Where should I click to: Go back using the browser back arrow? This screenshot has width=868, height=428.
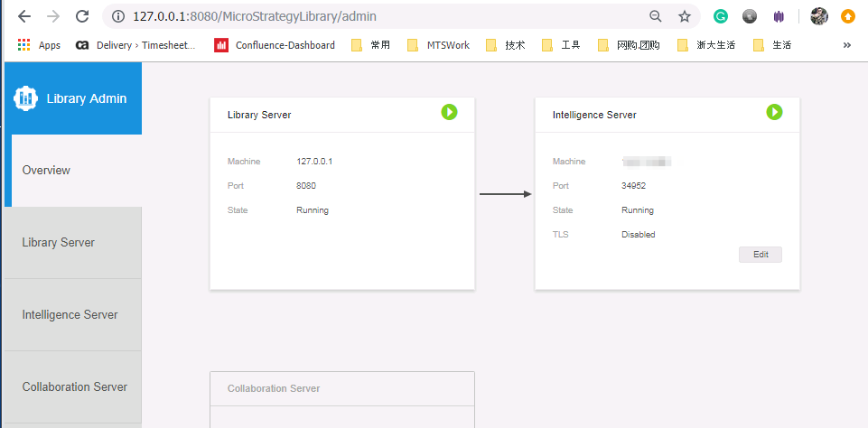click(x=24, y=16)
